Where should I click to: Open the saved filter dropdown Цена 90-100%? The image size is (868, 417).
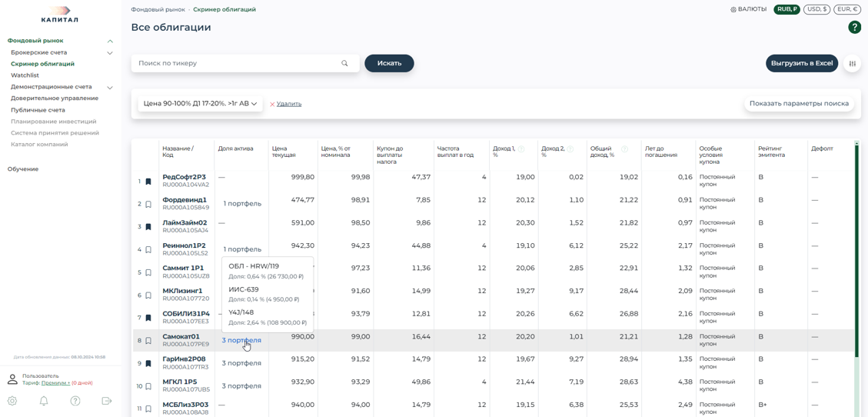tap(200, 104)
